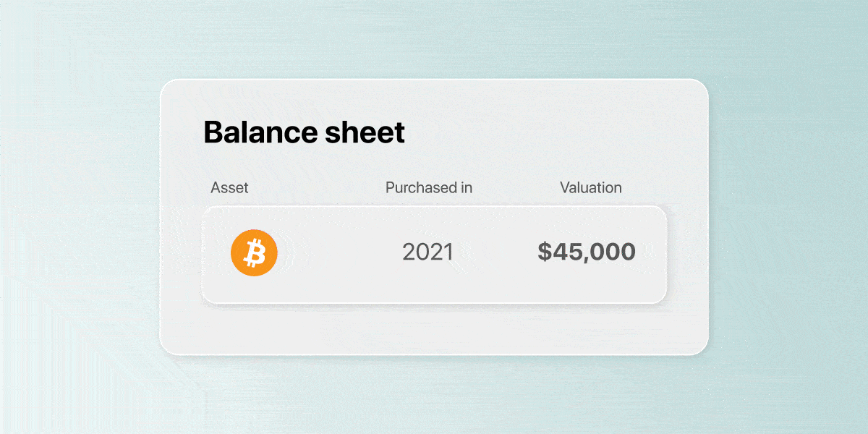The image size is (868, 434).
Task: Select the Asset column header
Action: 229,188
